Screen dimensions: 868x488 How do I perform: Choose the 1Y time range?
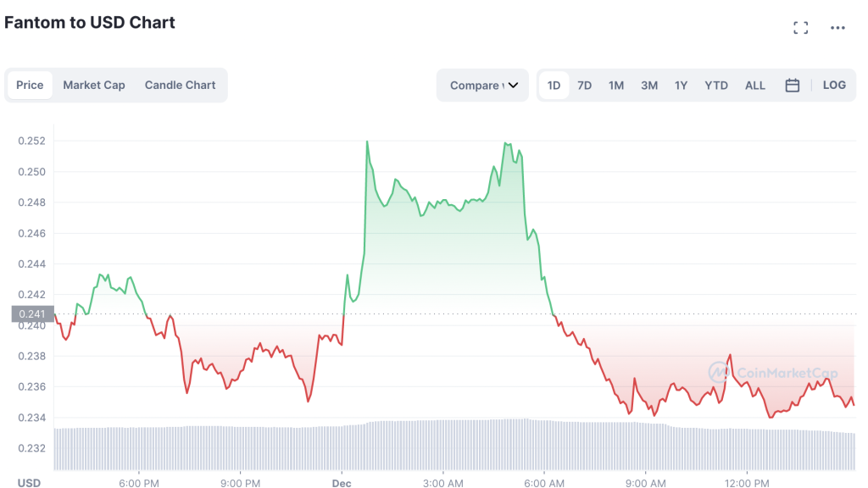pos(681,86)
